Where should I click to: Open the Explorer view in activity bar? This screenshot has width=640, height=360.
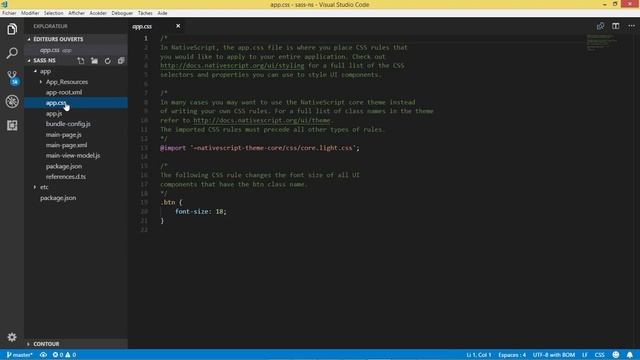click(12, 29)
